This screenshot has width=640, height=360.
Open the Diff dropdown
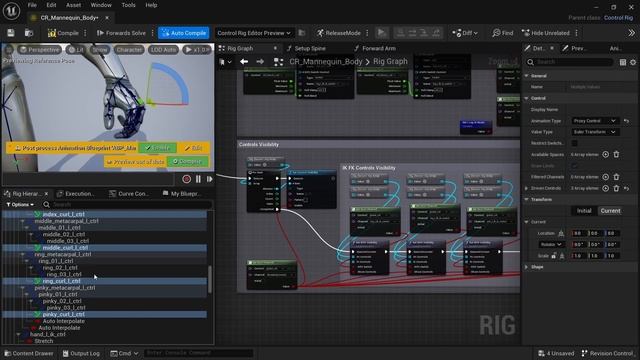point(464,33)
